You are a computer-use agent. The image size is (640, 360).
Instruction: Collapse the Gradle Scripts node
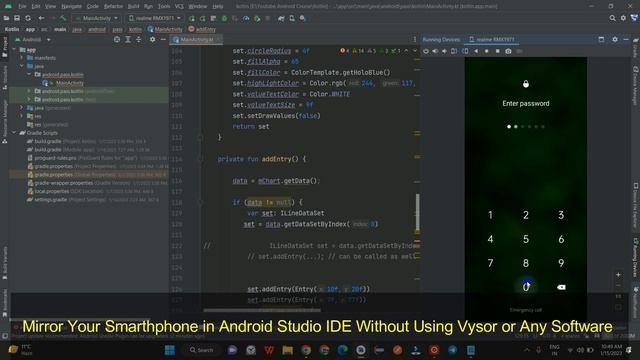point(14,133)
